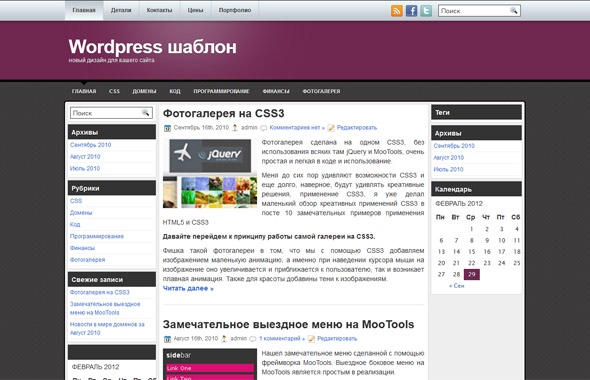Click the sidebar search magnifier icon

click(x=146, y=112)
